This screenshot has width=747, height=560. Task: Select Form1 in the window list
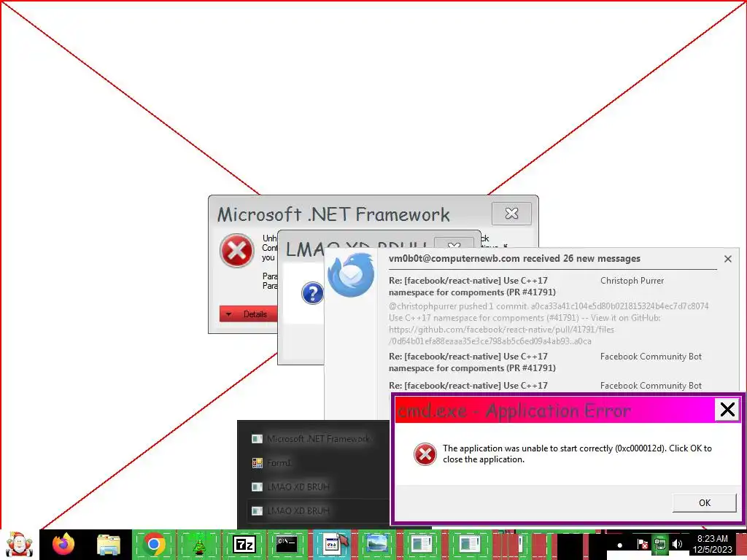pyautogui.click(x=317, y=463)
